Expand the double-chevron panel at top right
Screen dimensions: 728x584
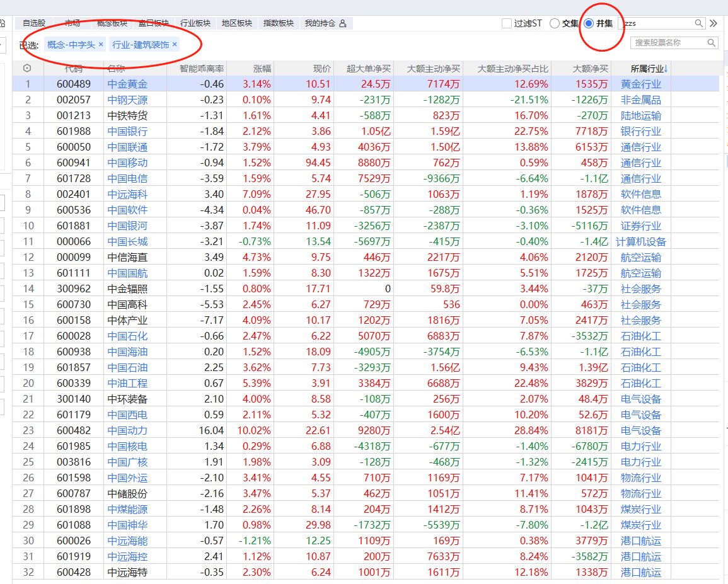[714, 23]
